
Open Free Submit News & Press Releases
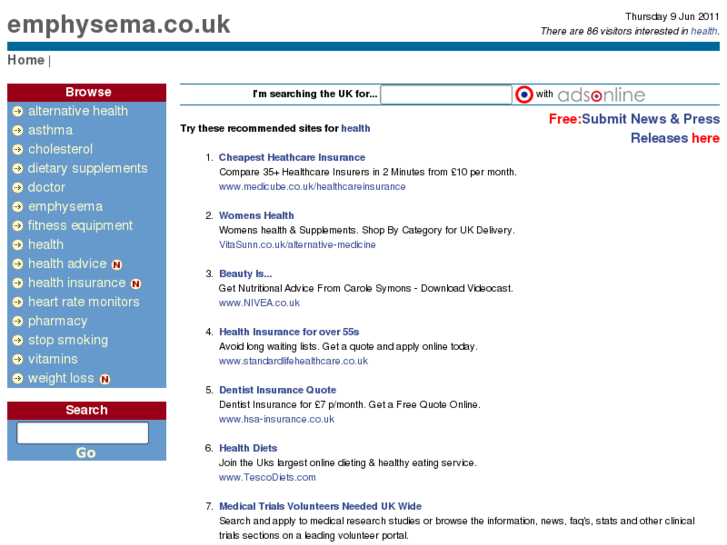[x=634, y=128]
